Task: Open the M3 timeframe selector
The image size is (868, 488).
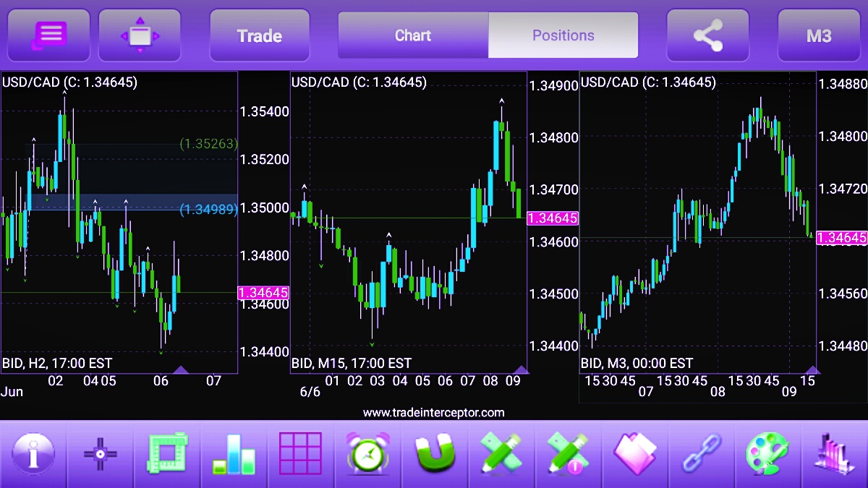Action: coord(819,35)
